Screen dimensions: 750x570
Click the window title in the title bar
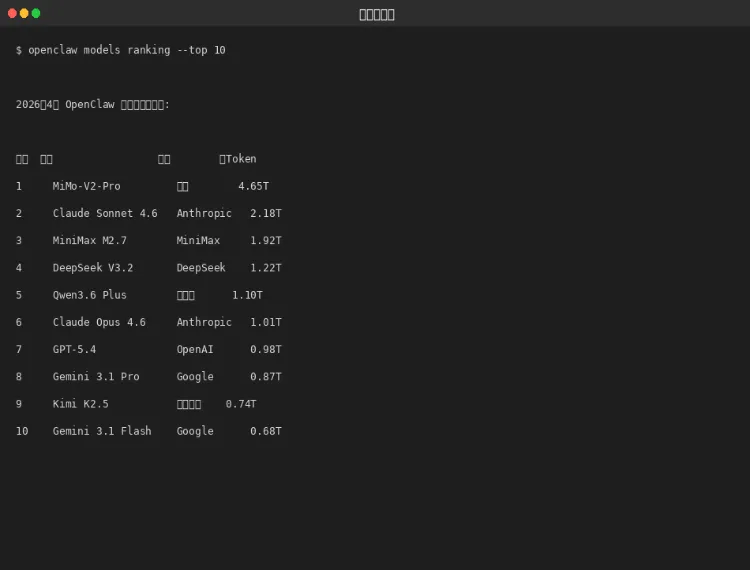(377, 15)
